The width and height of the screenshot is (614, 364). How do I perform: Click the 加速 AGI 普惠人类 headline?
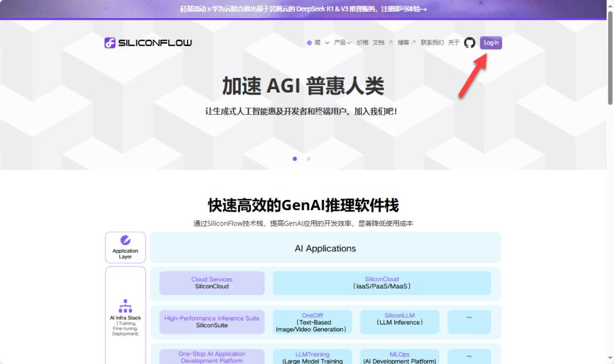[303, 86]
